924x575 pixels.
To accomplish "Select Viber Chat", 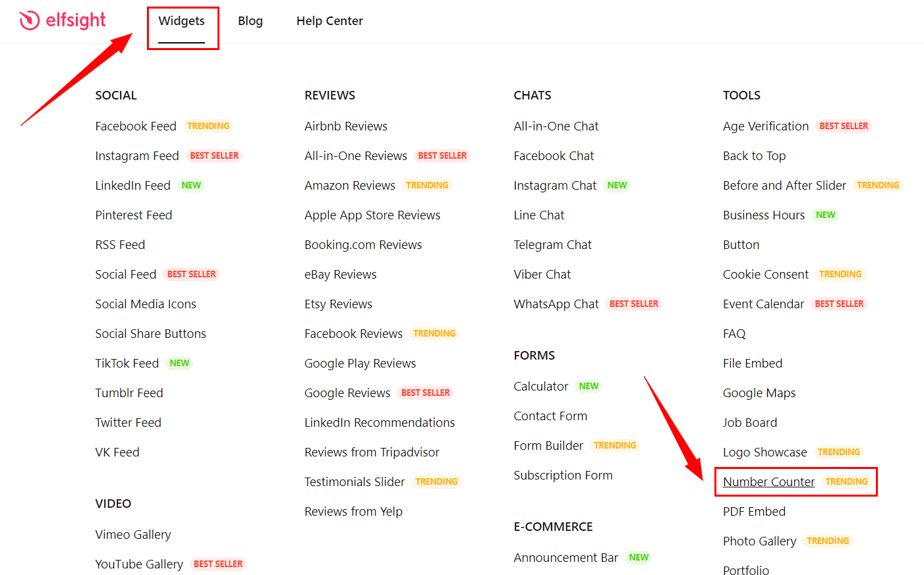I will tap(542, 274).
